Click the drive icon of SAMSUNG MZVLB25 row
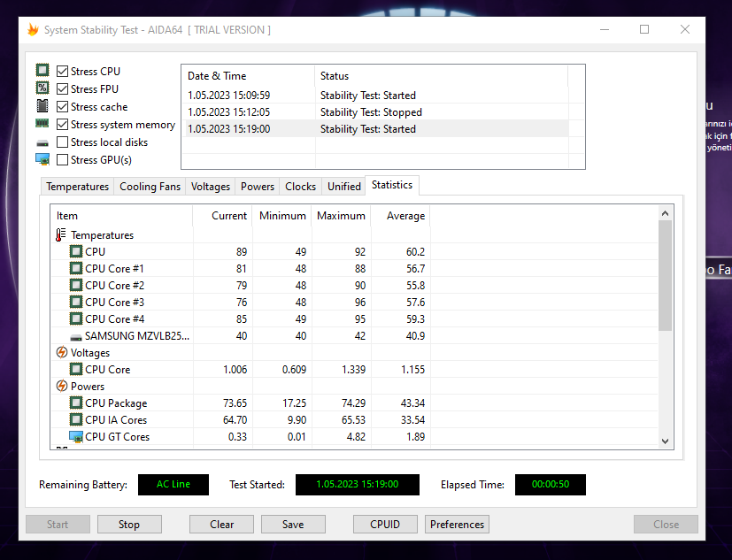 click(75, 336)
